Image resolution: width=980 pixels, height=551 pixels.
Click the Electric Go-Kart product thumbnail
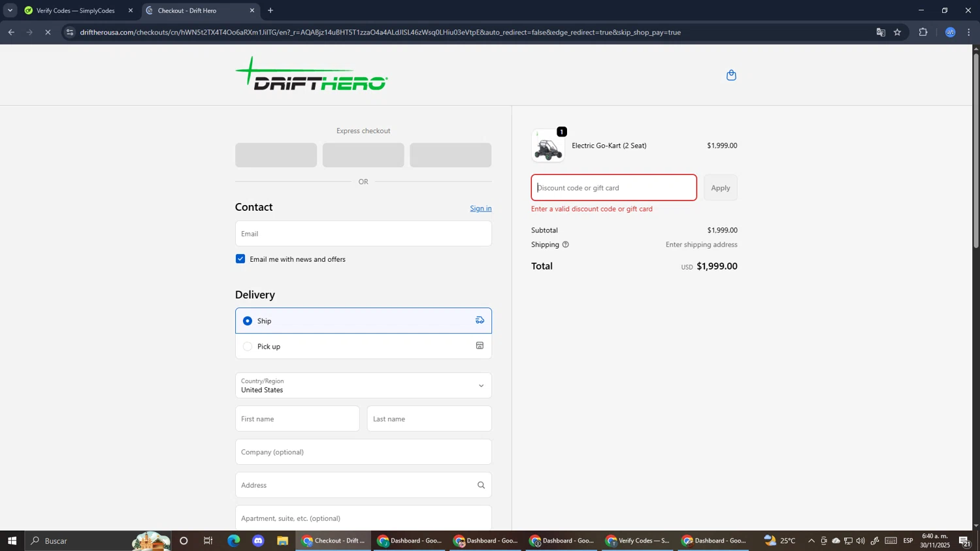click(548, 146)
